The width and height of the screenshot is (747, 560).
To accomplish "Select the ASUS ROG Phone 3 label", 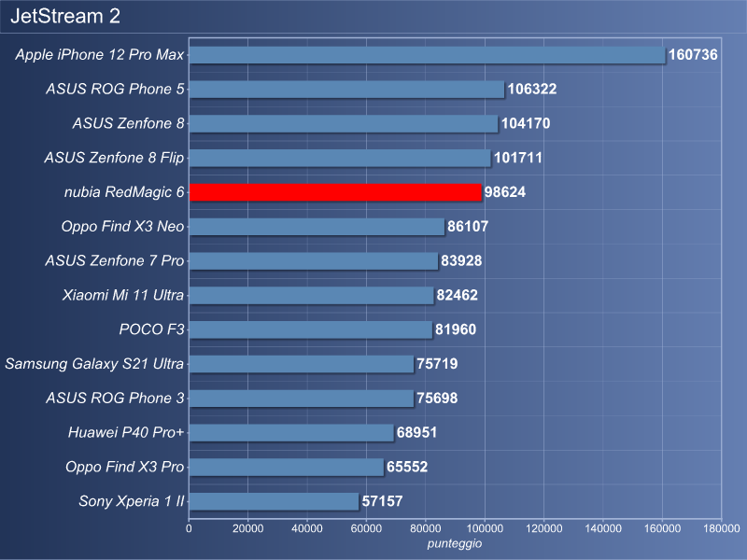I will (115, 399).
